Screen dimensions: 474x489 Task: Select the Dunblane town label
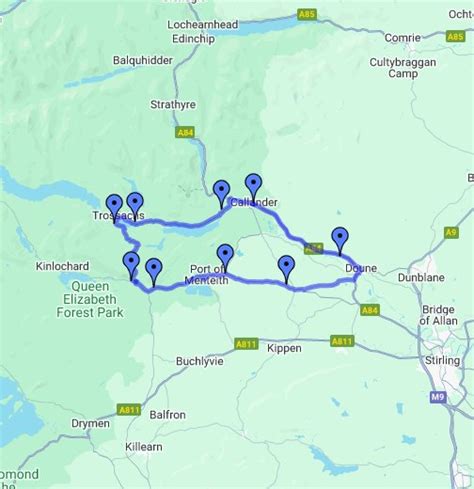click(x=421, y=277)
